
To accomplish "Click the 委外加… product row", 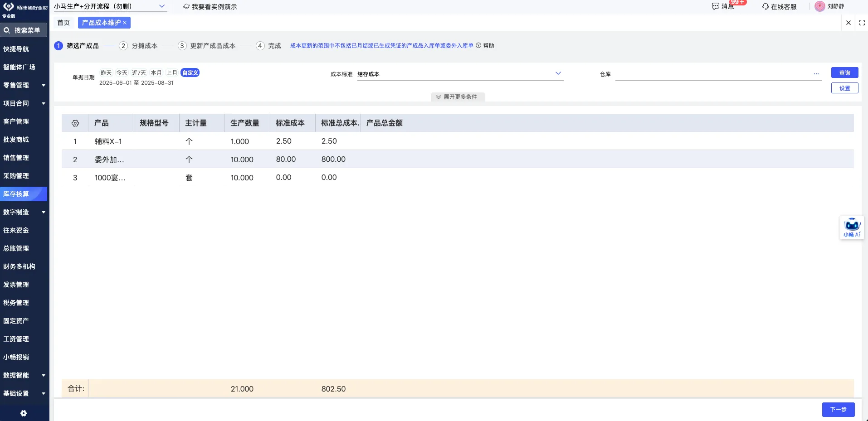I will (x=458, y=159).
